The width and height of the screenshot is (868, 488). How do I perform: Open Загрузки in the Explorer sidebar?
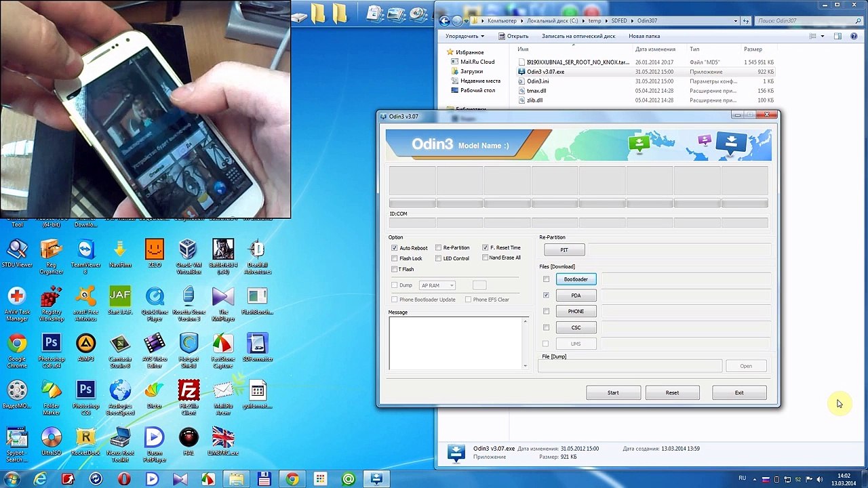(x=471, y=71)
